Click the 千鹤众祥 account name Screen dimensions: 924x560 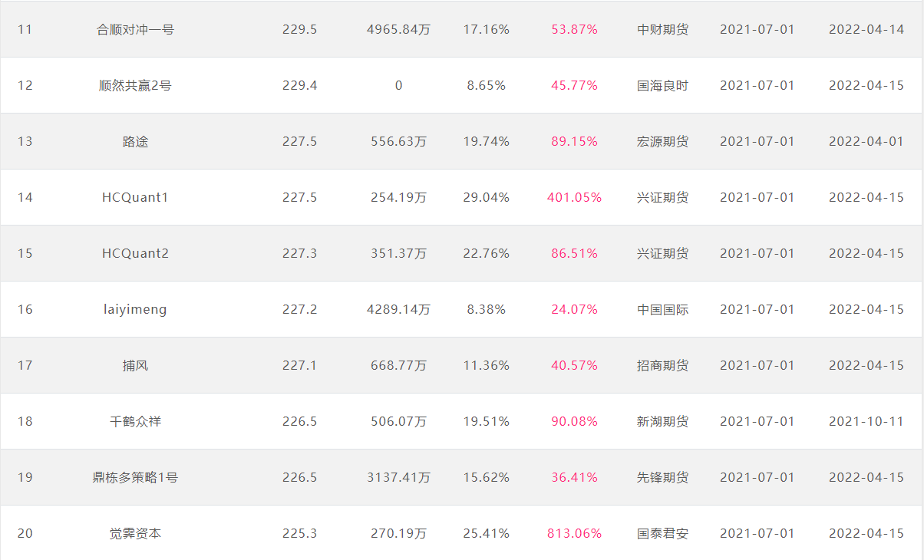pyautogui.click(x=135, y=421)
